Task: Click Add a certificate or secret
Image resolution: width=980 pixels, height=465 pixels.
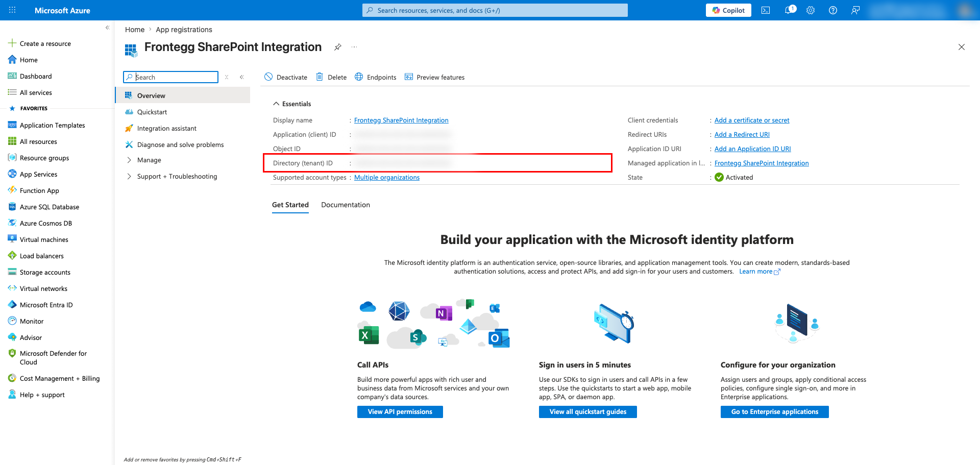Action: tap(752, 120)
